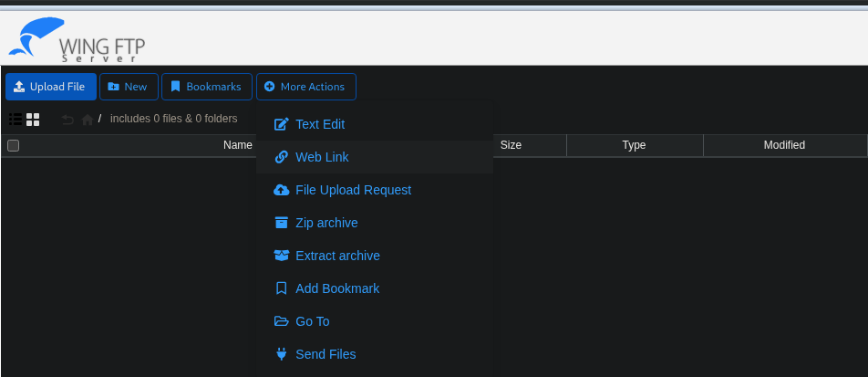The height and width of the screenshot is (377, 868).
Task: Sort by the Modified column header
Action: point(784,145)
